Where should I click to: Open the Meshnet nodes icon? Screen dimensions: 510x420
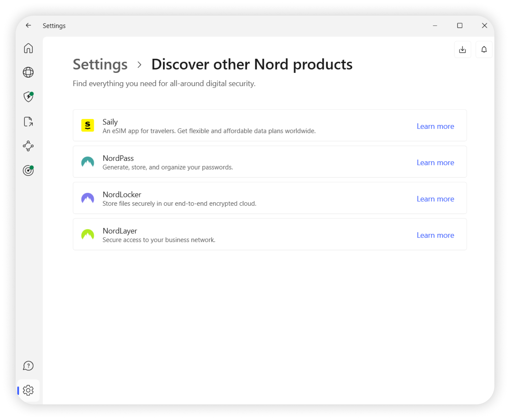(28, 146)
